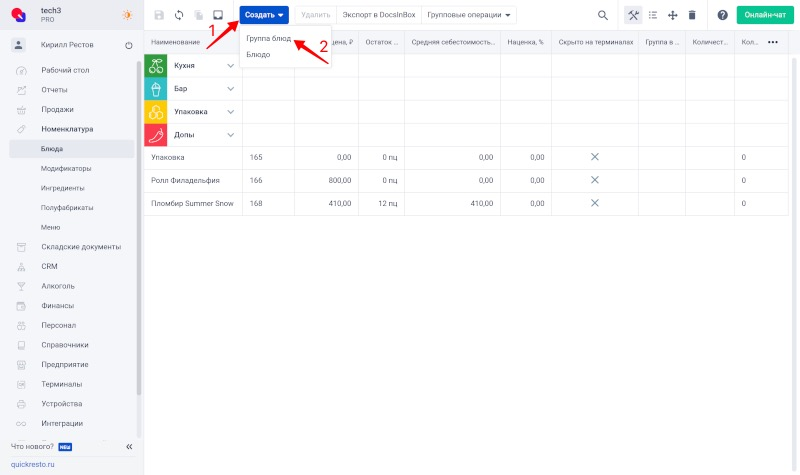Image resolution: width=800 pixels, height=475 pixels.
Task: Open Финансы in sidebar
Action: pyautogui.click(x=58, y=306)
